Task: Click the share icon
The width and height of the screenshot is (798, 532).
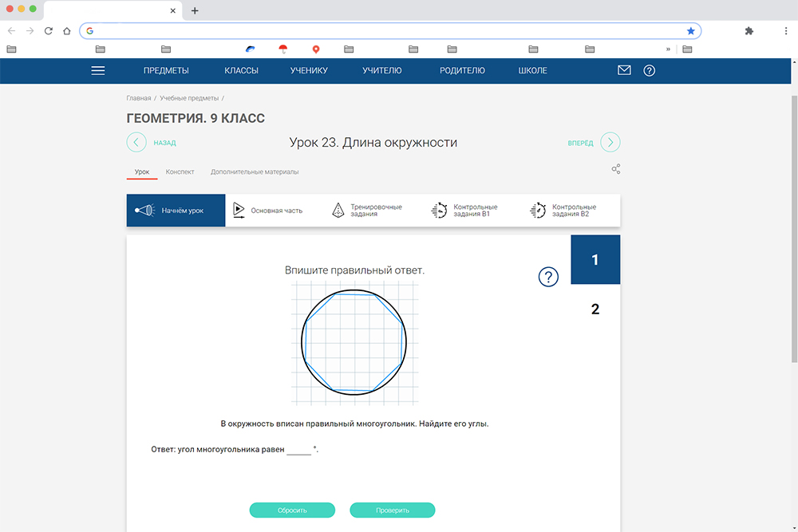Action: click(616, 169)
